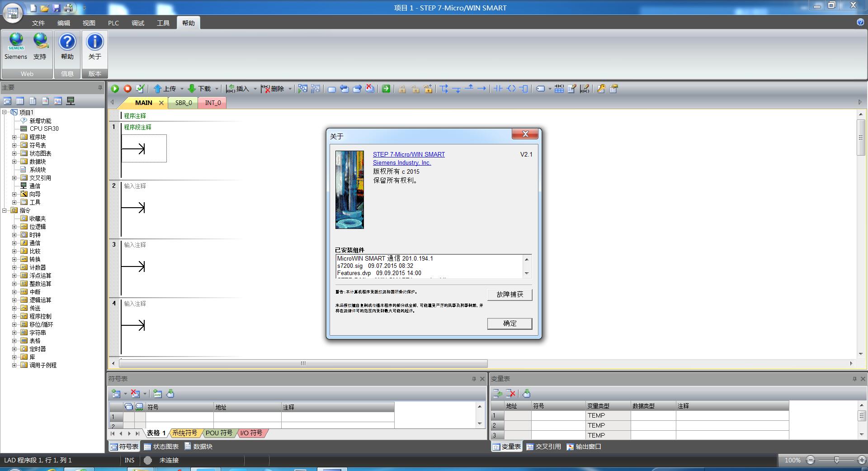868x471 pixels.
Task: Open the 状态图表 bottom panel tab
Action: point(161,447)
